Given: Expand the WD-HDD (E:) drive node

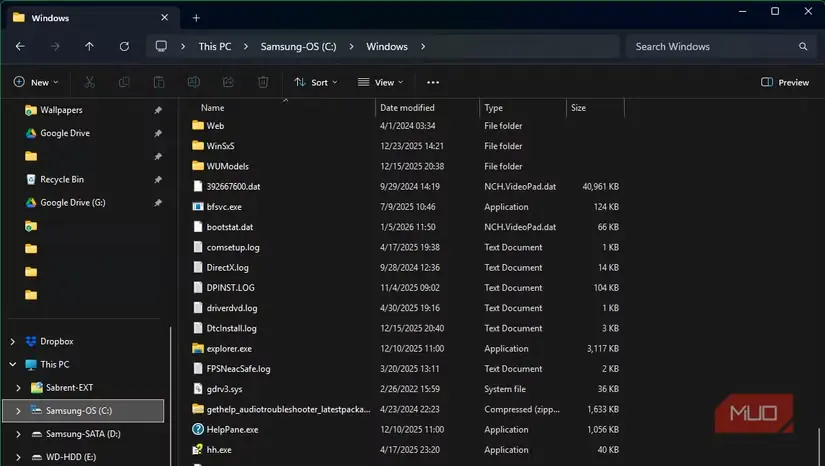Looking at the screenshot, I should [18, 457].
